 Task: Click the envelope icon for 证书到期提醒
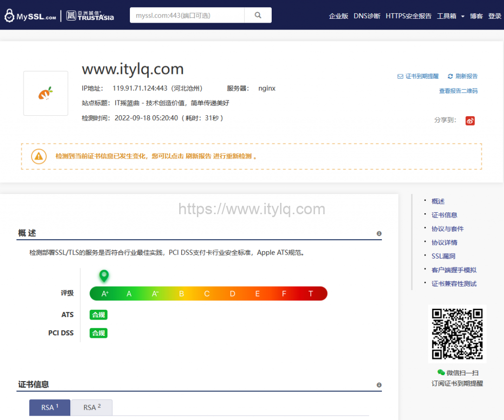(x=401, y=76)
